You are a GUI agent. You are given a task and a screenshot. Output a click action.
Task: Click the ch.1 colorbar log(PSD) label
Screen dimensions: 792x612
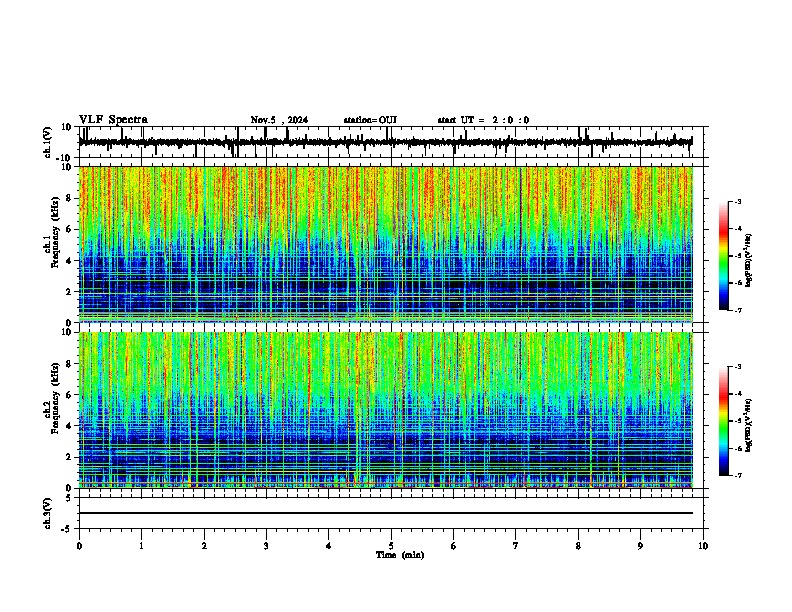[x=748, y=260]
